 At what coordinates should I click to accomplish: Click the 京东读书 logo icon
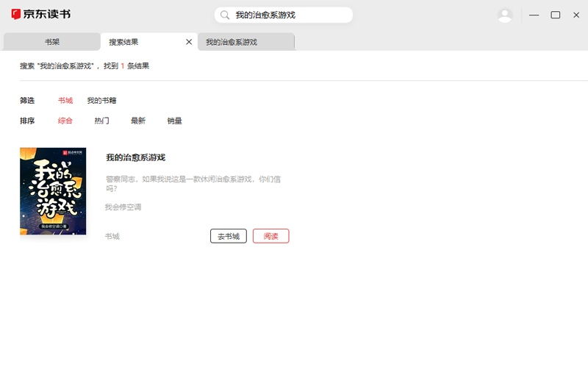click(x=16, y=15)
